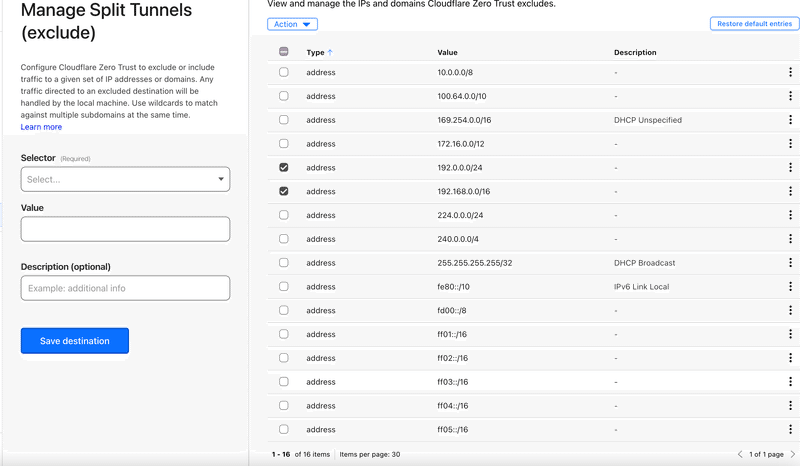Image resolution: width=800 pixels, height=466 pixels.
Task: Open row menu for ff05::/16
Action: click(x=790, y=429)
